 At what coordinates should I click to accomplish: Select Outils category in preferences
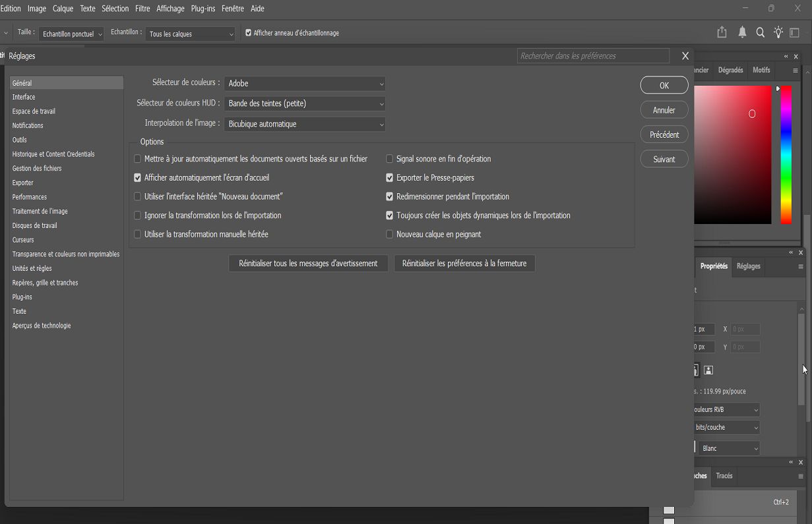point(20,140)
